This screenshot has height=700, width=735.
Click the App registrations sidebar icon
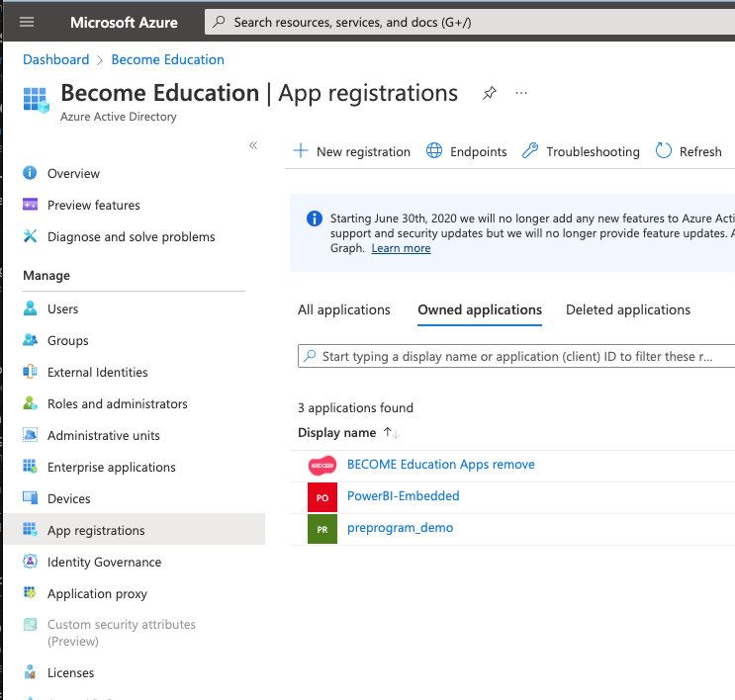[30, 530]
